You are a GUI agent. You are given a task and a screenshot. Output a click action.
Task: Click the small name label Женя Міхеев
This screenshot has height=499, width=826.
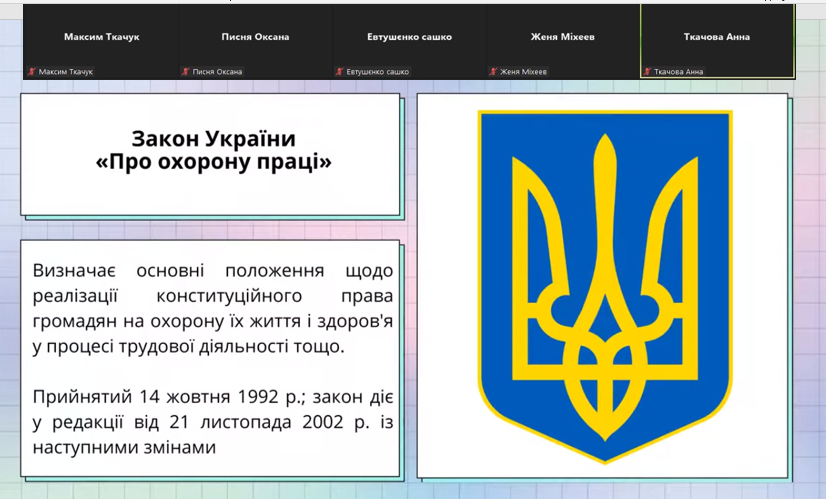[x=524, y=72]
